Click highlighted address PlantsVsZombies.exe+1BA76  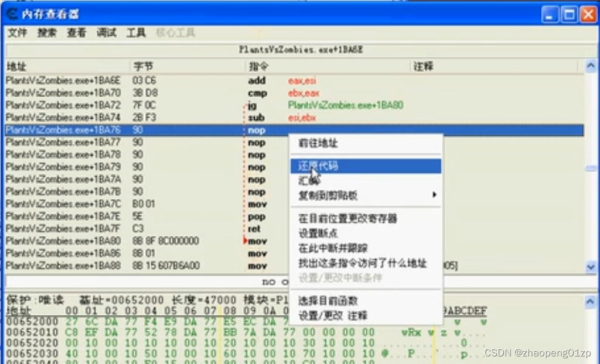click(63, 130)
